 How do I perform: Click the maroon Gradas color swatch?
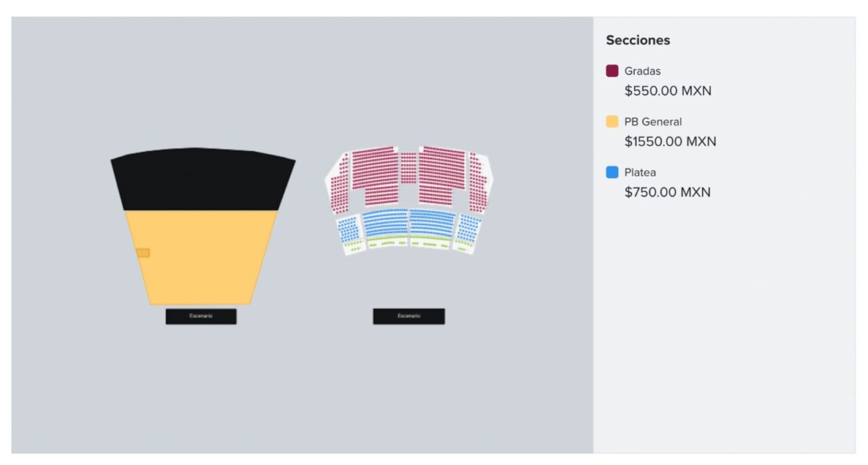coord(612,71)
